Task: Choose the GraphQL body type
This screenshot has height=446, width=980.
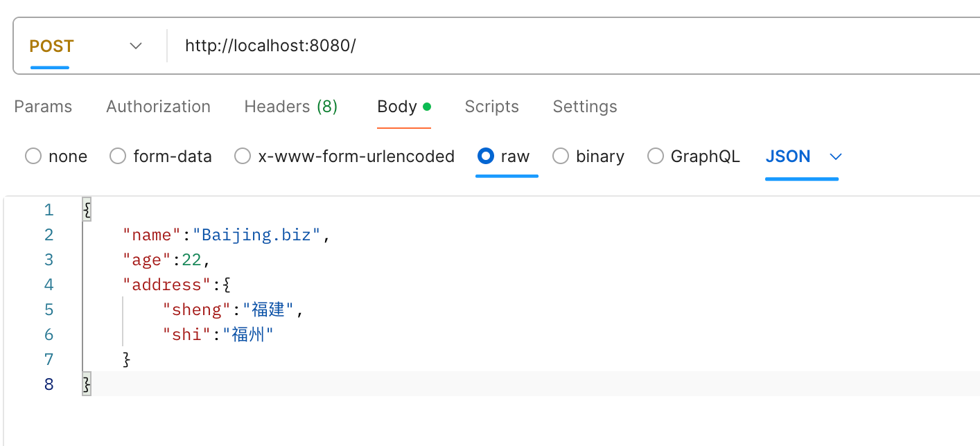Action: tap(655, 156)
